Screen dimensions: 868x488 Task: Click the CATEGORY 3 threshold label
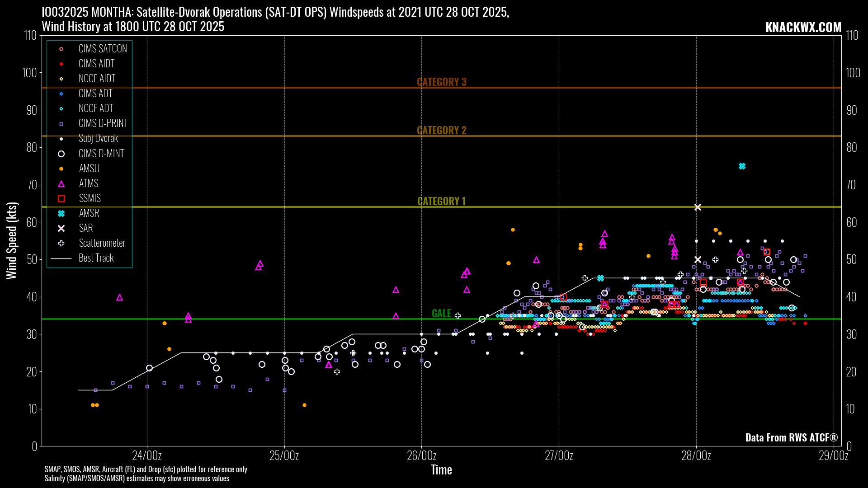(441, 82)
